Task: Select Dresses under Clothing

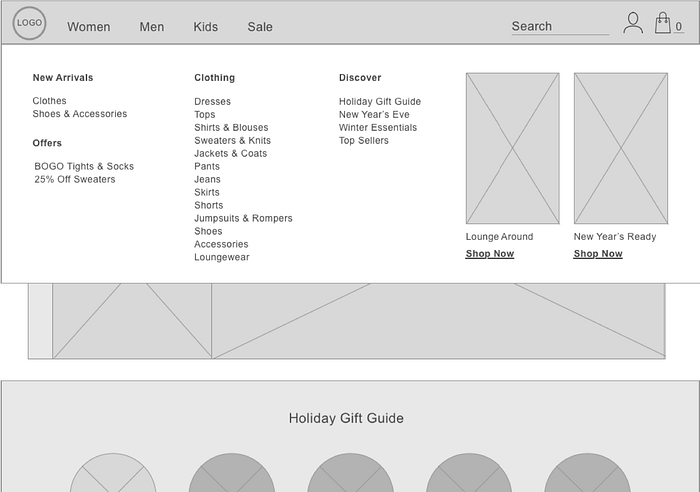Action: tap(212, 102)
